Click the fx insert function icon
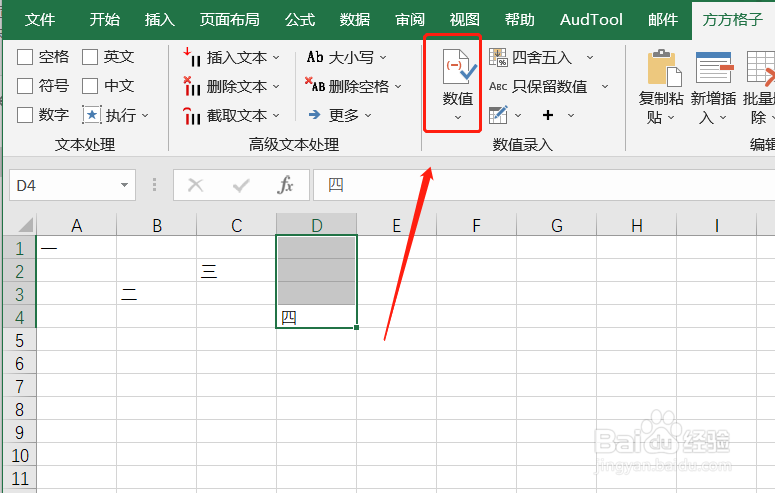The height and width of the screenshot is (493, 775). coord(285,185)
